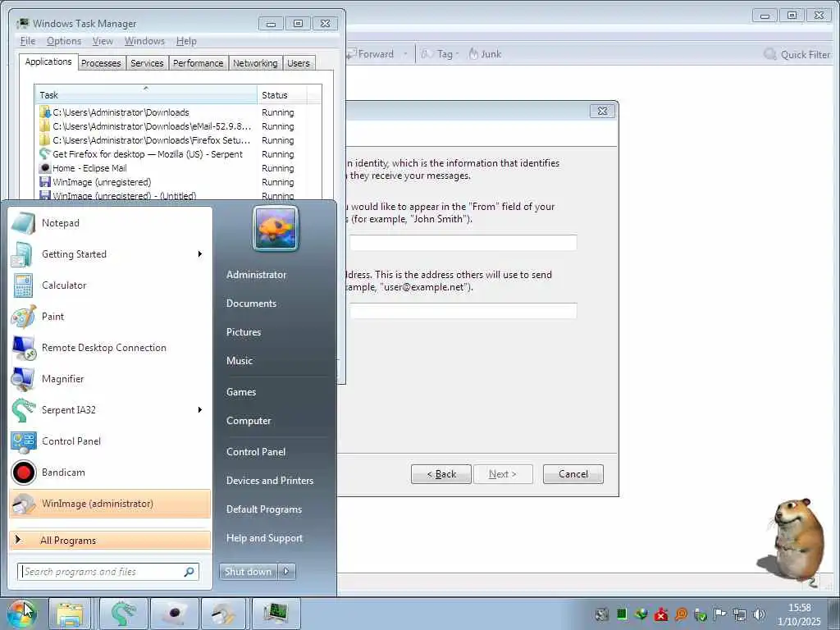The height and width of the screenshot is (630, 840).
Task: Open Action Center flag tray icon
Action: click(720, 614)
